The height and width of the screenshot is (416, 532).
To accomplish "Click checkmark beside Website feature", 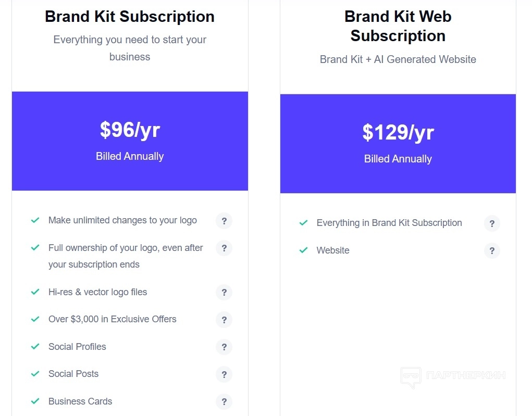I will (303, 250).
